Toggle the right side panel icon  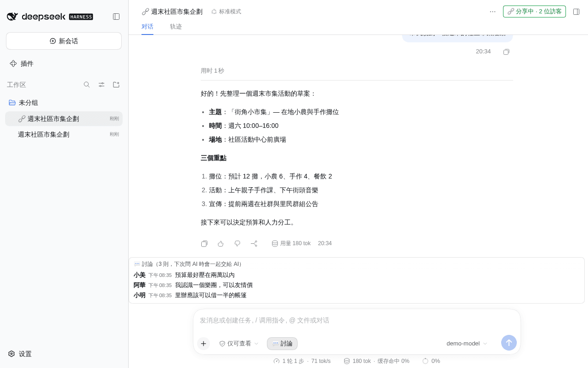576,11
